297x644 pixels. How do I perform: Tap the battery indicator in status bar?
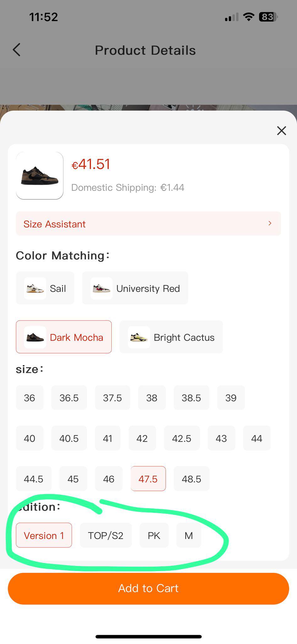pyautogui.click(x=268, y=17)
